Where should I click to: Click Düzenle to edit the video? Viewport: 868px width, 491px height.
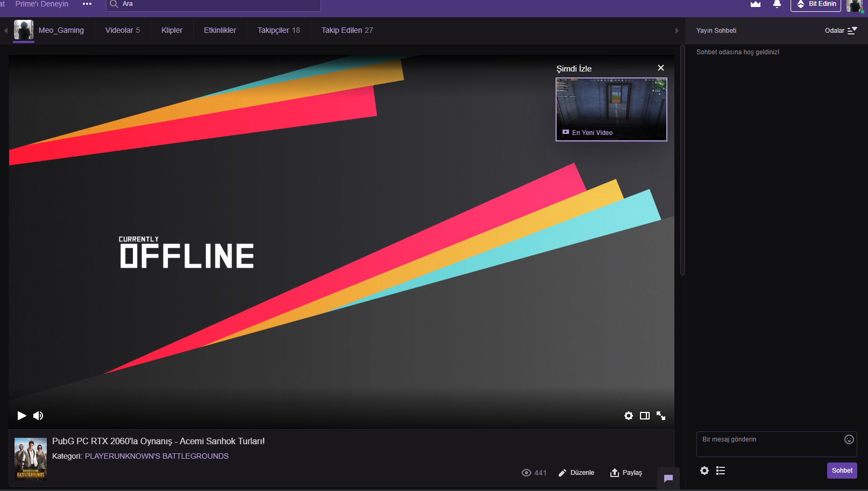pyautogui.click(x=577, y=473)
